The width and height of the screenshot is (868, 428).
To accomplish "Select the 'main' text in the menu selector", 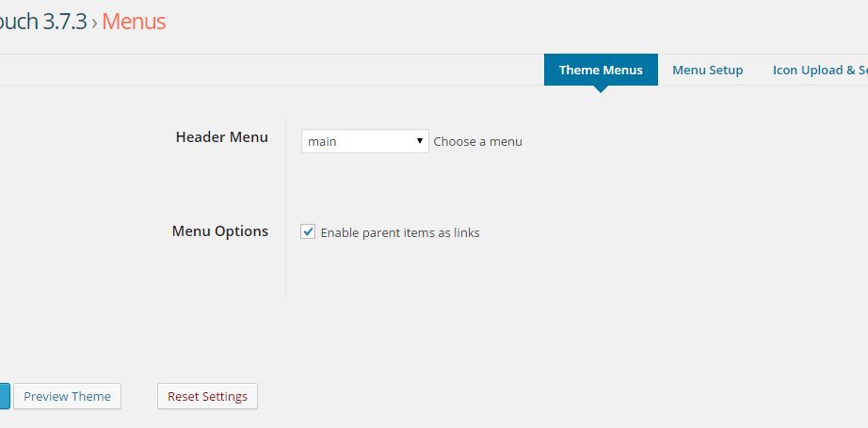I will coord(322,141).
